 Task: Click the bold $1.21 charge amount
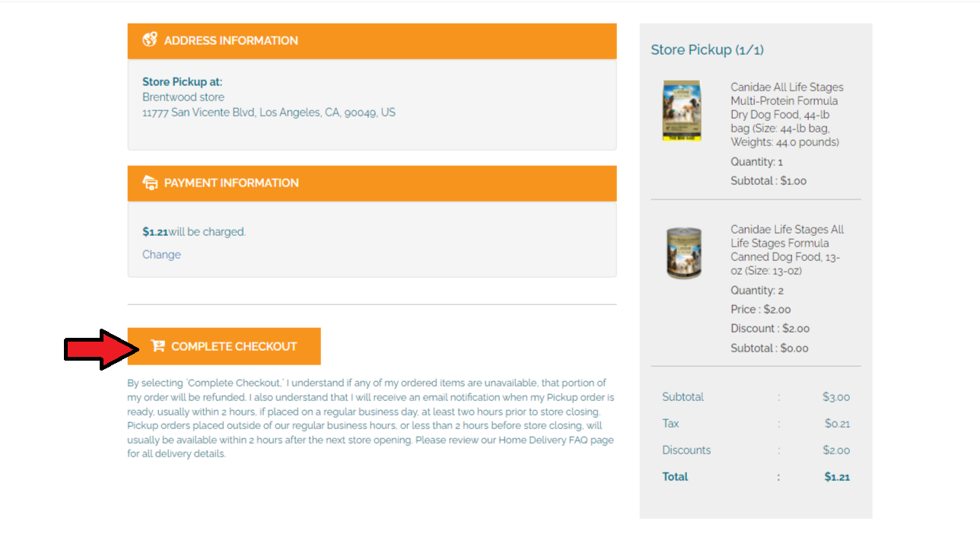[x=154, y=232]
